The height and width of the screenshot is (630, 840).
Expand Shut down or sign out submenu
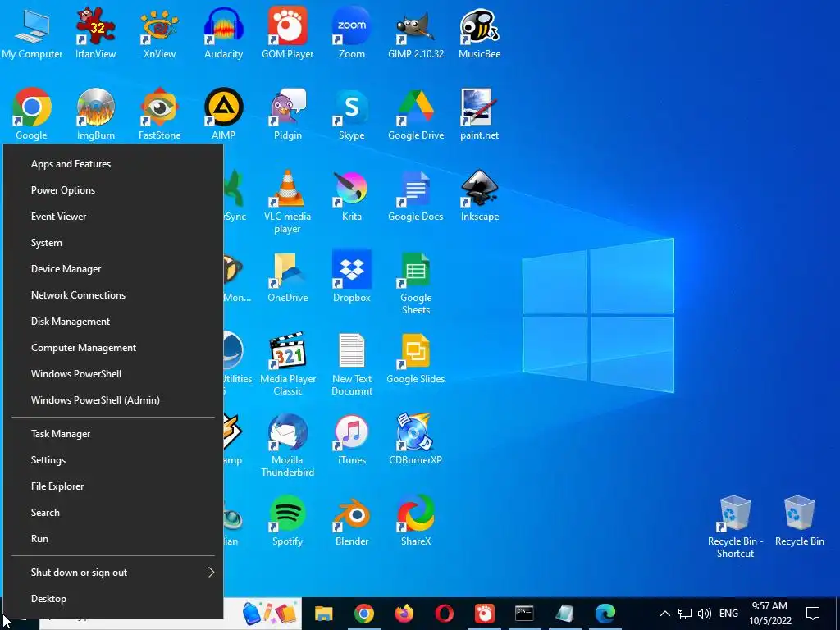coord(113,573)
